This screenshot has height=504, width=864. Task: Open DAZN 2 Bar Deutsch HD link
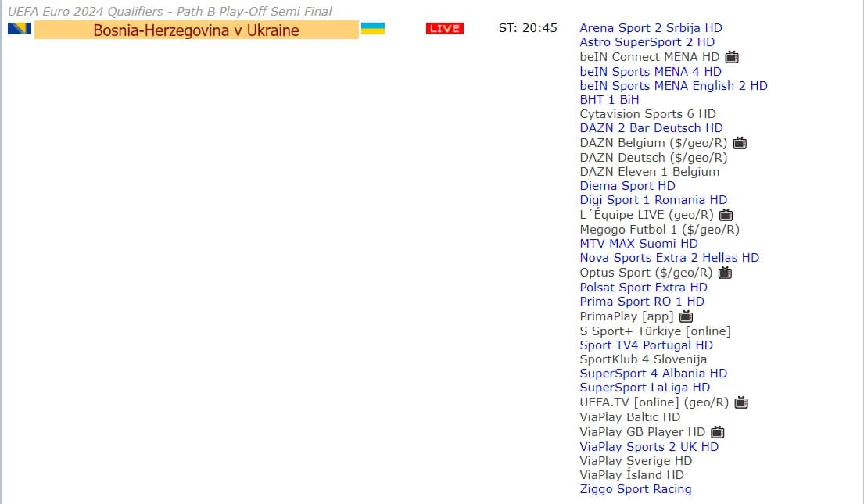(x=651, y=128)
